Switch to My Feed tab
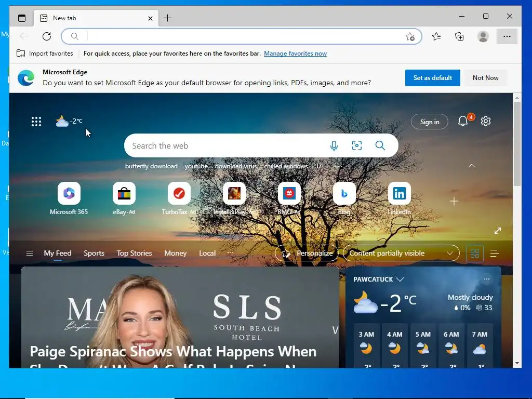532x399 pixels. pyautogui.click(x=58, y=253)
